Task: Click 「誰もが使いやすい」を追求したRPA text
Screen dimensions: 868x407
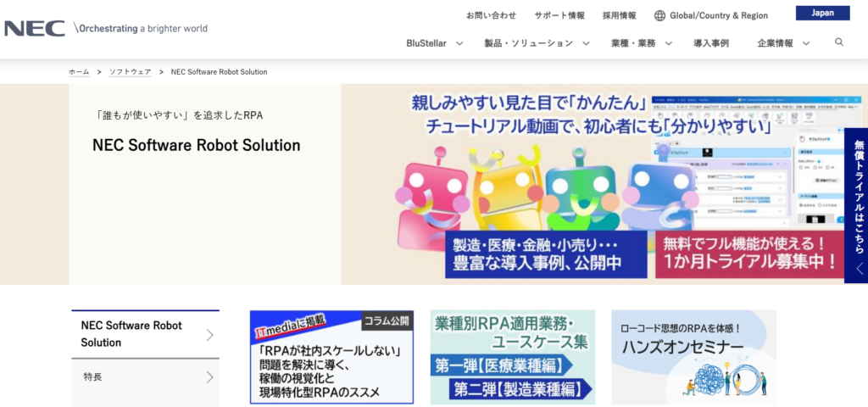Action: click(x=180, y=115)
